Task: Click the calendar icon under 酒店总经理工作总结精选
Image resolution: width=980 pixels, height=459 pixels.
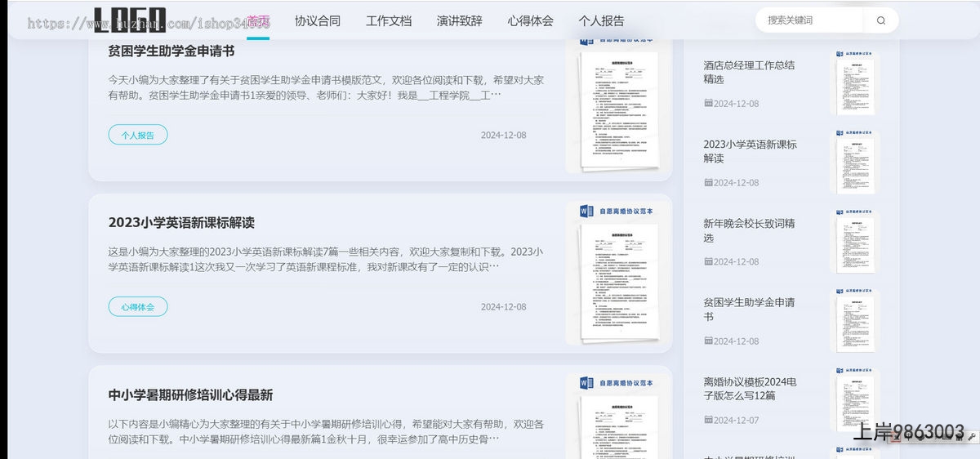Action: click(708, 104)
